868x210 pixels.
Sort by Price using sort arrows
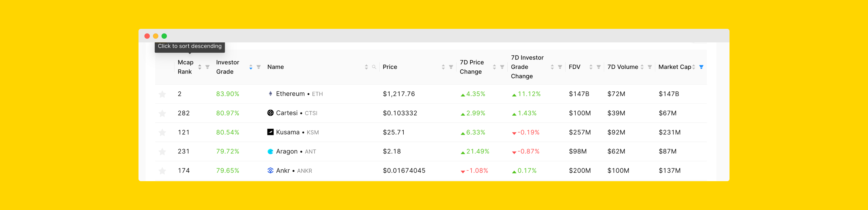pos(443,67)
